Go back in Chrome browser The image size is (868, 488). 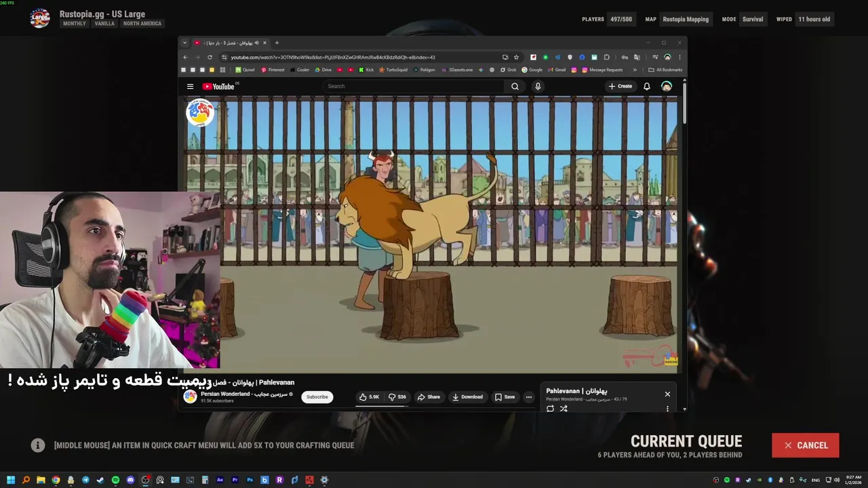click(x=185, y=57)
